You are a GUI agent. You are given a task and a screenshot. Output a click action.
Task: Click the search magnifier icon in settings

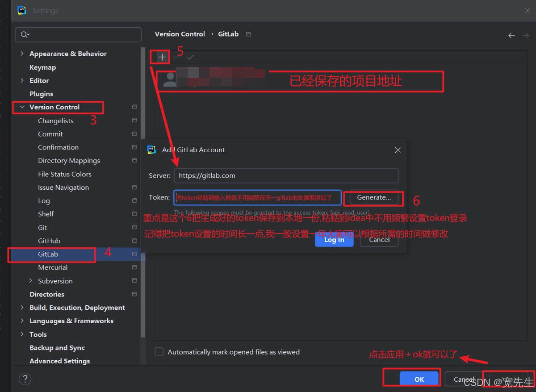24,35
